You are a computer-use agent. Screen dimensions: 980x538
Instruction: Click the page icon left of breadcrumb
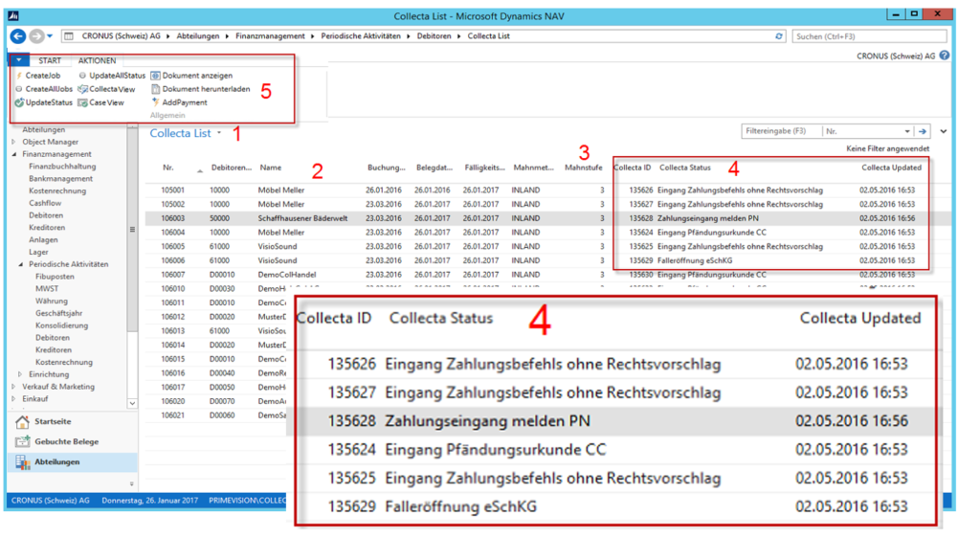coord(69,36)
